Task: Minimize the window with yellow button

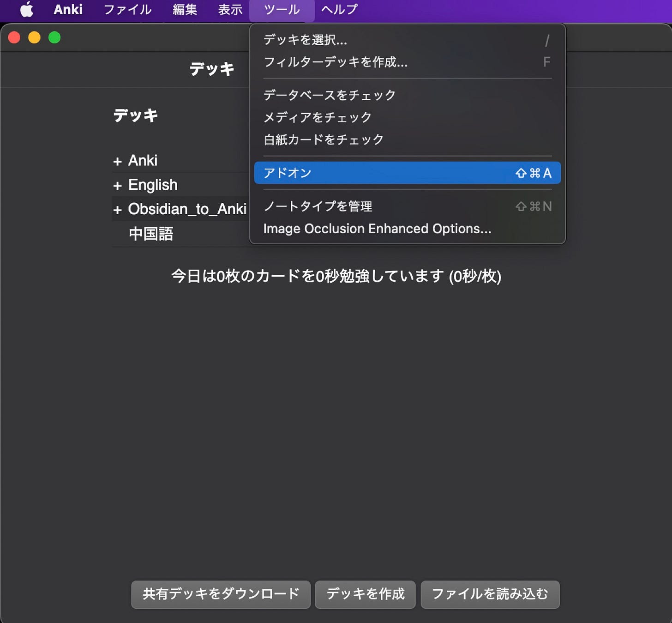Action: click(x=34, y=37)
